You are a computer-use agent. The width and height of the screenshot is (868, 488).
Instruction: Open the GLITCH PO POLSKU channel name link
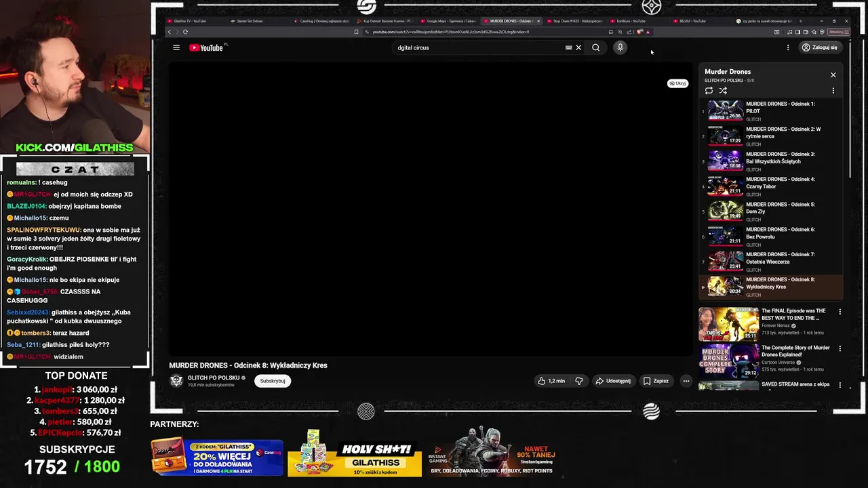point(214,378)
